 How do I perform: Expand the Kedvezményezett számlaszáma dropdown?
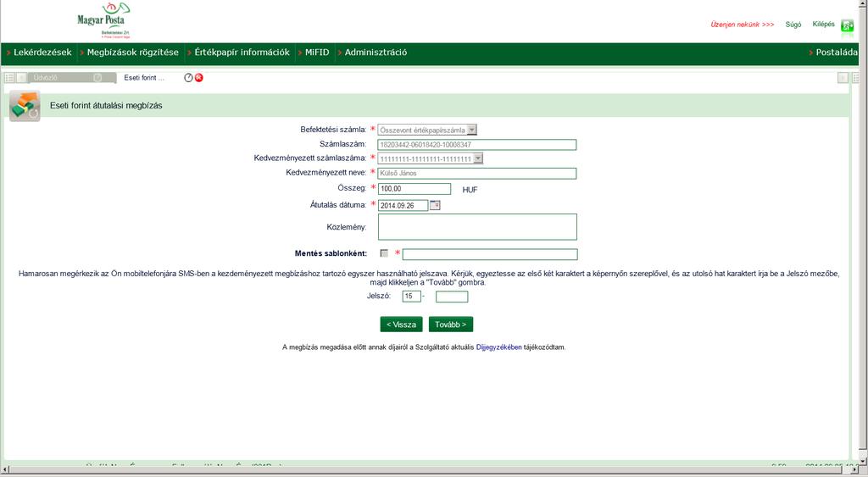pyautogui.click(x=430, y=158)
